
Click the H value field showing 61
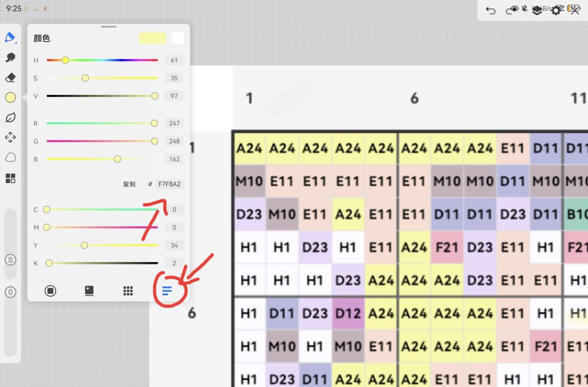point(174,60)
